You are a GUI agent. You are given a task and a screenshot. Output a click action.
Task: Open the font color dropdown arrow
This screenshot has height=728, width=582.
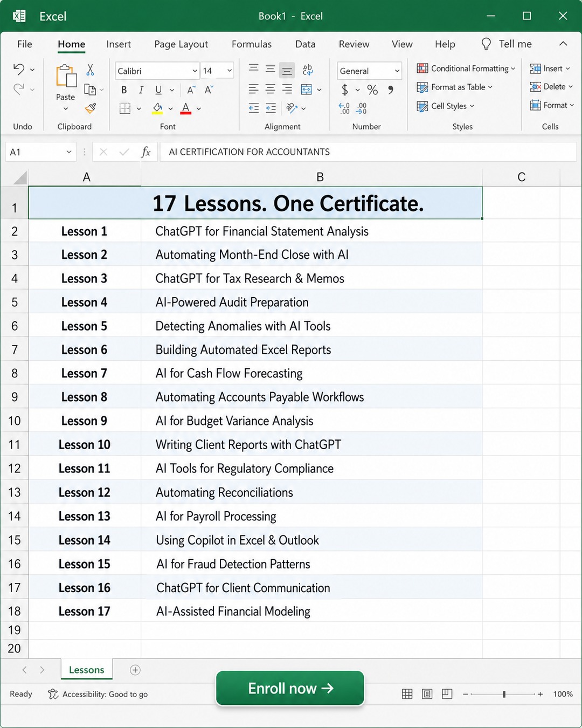click(x=198, y=108)
